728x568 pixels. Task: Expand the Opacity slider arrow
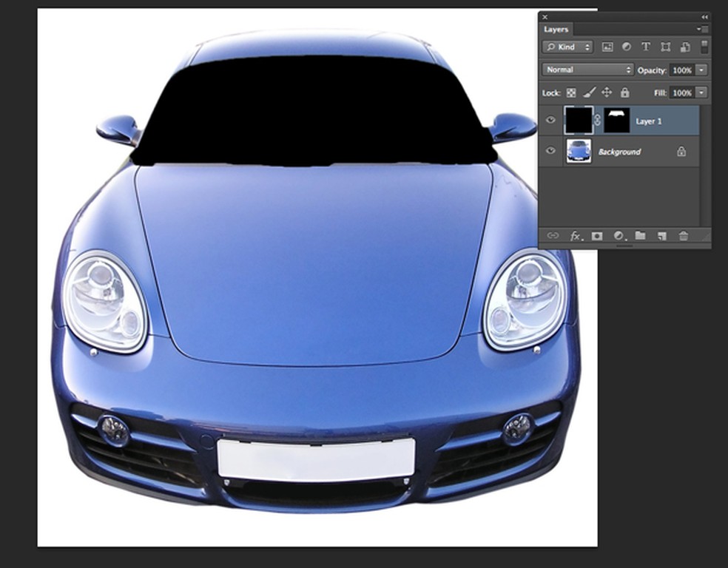701,70
